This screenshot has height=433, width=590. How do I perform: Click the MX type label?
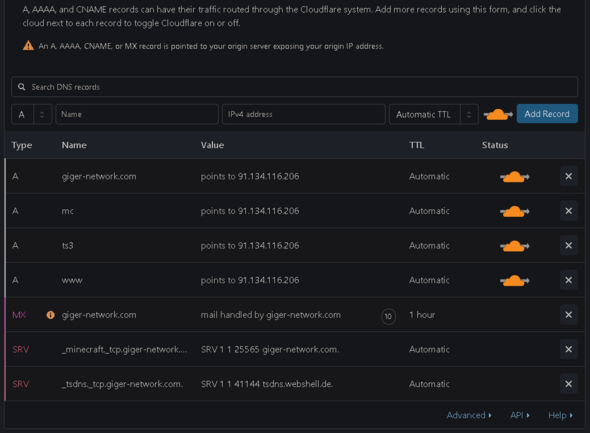click(19, 315)
